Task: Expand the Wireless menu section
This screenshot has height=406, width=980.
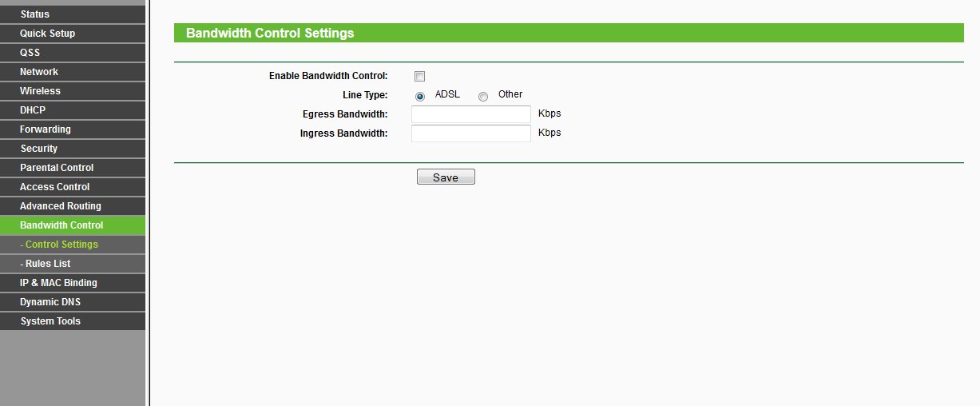Action: 40,91
